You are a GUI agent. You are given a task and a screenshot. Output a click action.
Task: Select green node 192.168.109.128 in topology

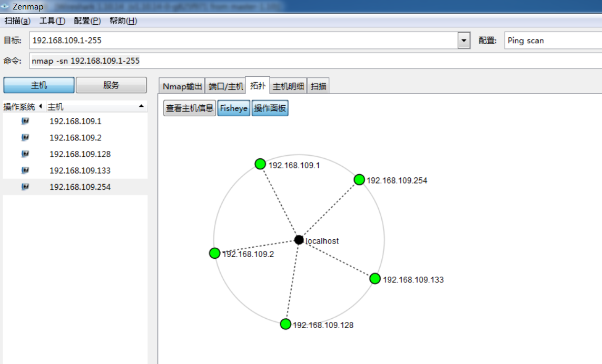pos(285,324)
